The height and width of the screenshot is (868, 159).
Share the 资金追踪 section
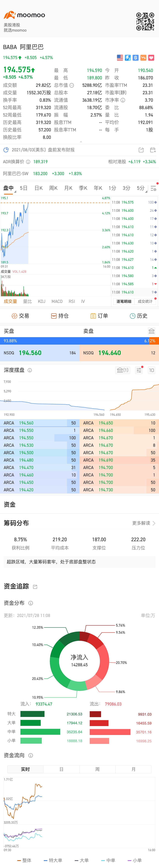[35, 587]
